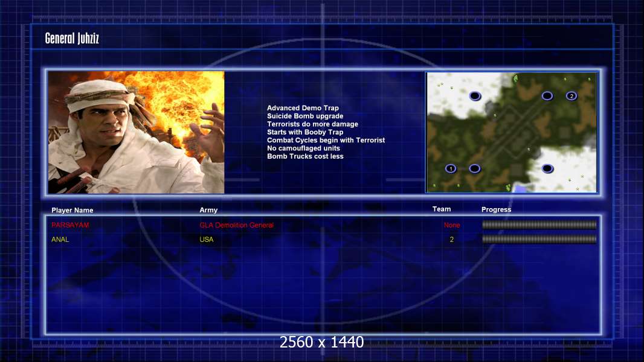The width and height of the screenshot is (644, 362).
Task: Click start position marker 2 on the map
Action: [572, 96]
